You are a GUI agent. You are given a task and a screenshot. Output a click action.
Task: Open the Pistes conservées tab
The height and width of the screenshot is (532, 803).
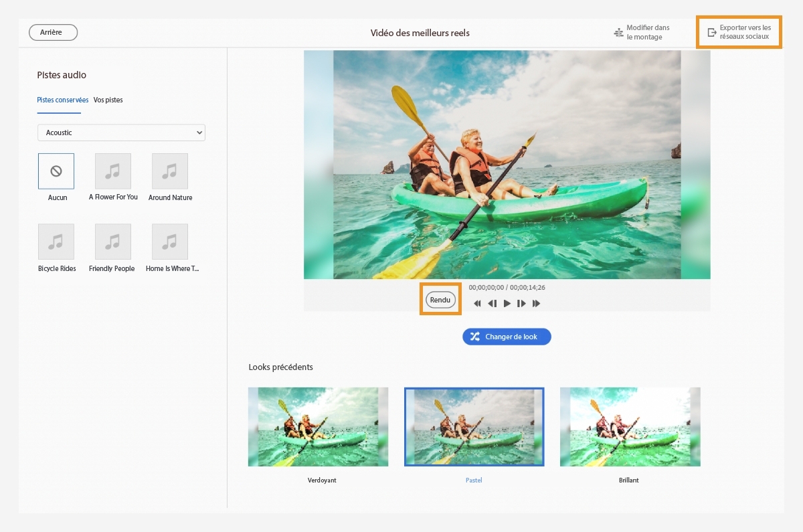click(63, 100)
